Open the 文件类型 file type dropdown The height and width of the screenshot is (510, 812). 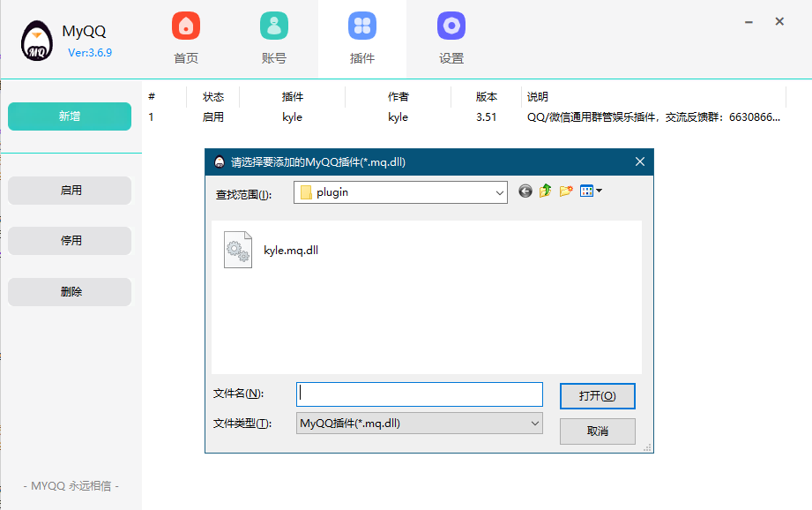(419, 424)
